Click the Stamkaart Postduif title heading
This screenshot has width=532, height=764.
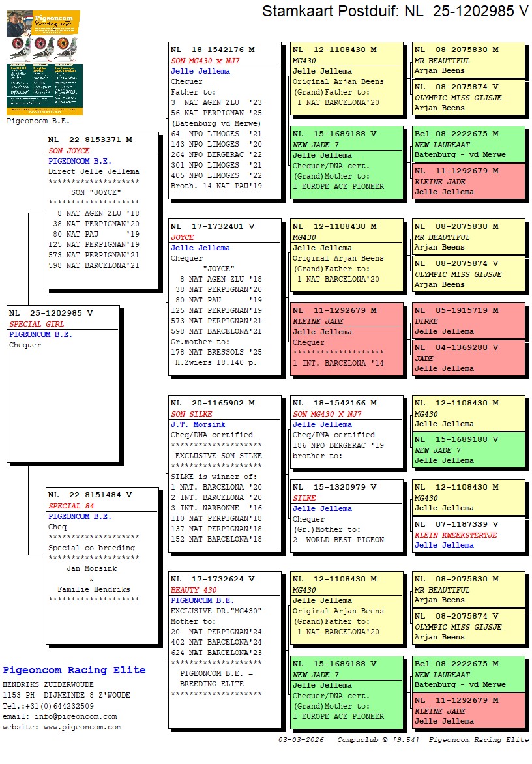(395, 11)
